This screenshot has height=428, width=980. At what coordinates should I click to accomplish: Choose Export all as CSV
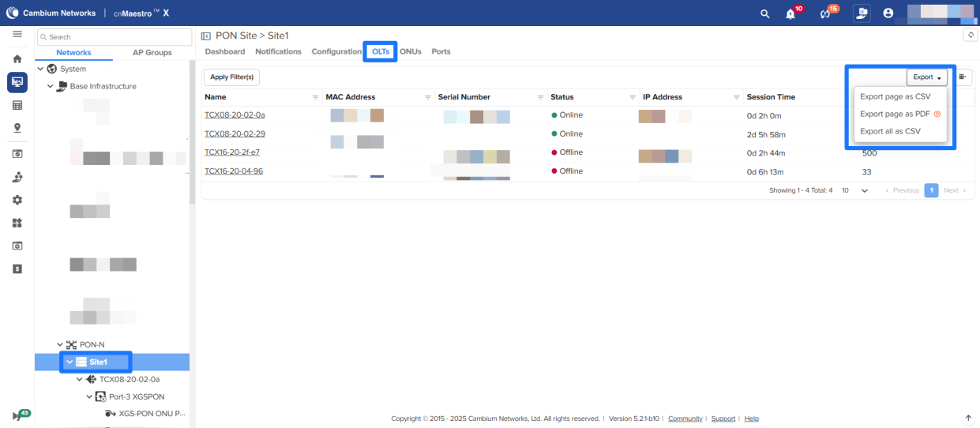point(890,131)
